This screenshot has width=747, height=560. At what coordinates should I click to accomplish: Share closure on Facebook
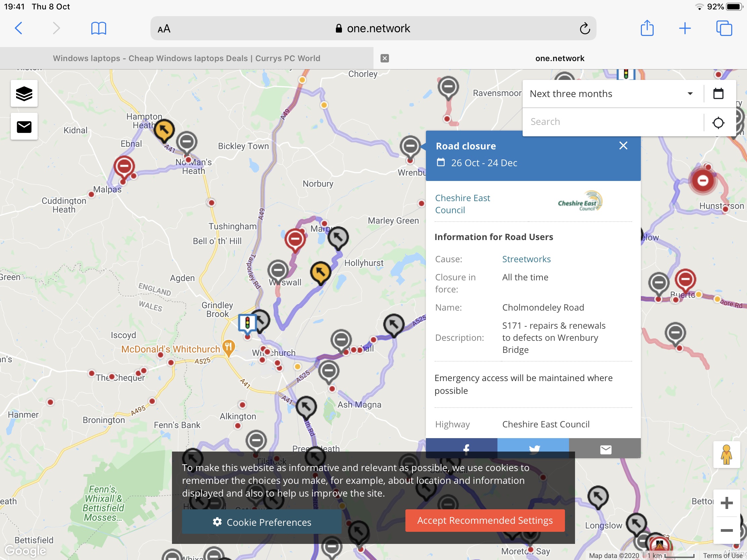click(461, 448)
